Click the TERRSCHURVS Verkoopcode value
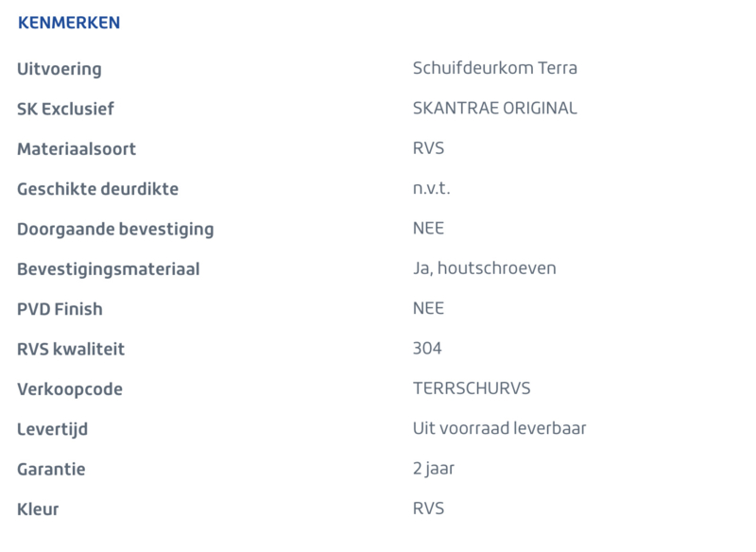 point(472,388)
